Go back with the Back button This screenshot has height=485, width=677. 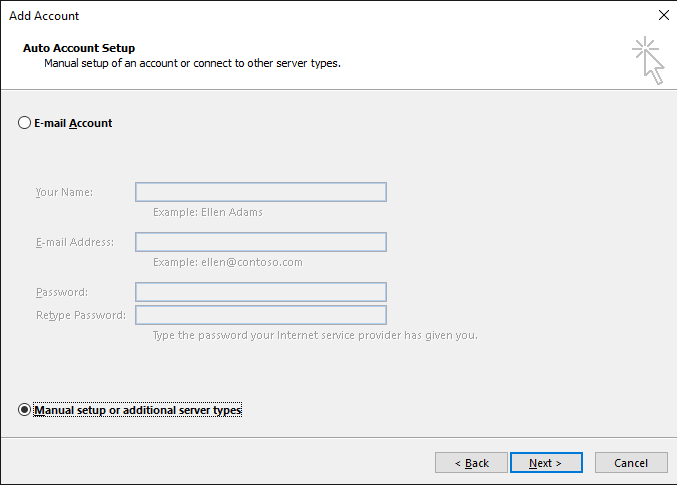pyautogui.click(x=471, y=463)
